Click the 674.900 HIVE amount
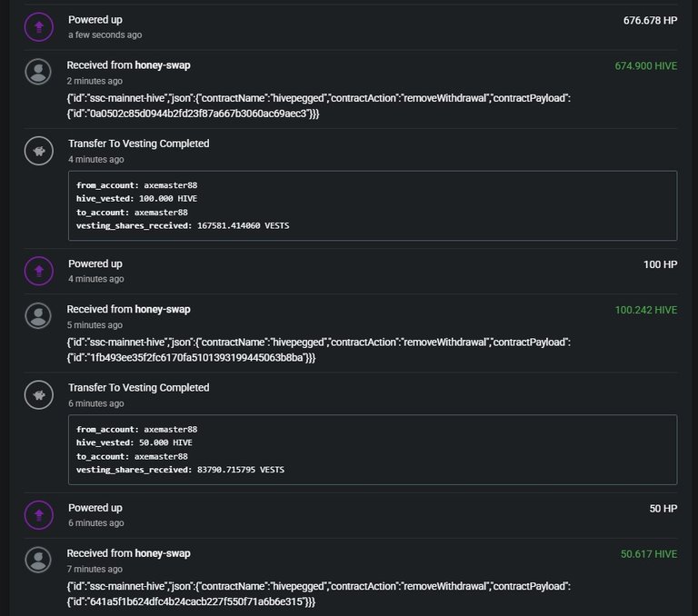Screen dimensions: 698x616 pos(646,66)
